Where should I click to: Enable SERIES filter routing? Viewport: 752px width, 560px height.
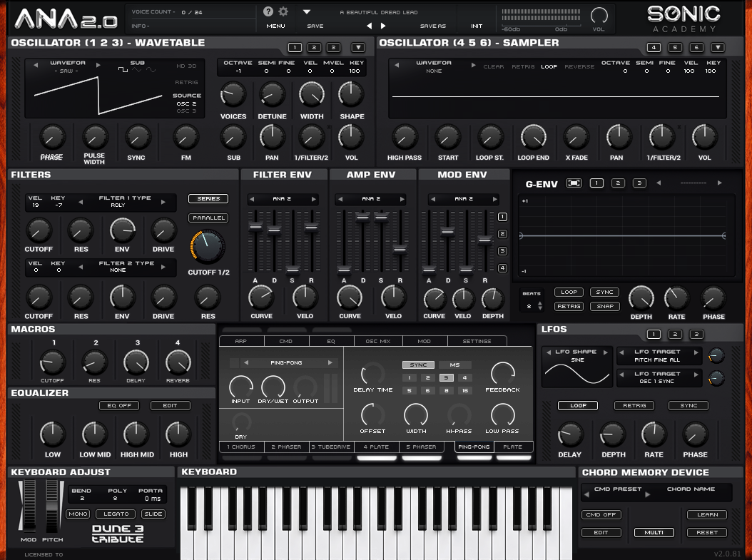pos(208,198)
